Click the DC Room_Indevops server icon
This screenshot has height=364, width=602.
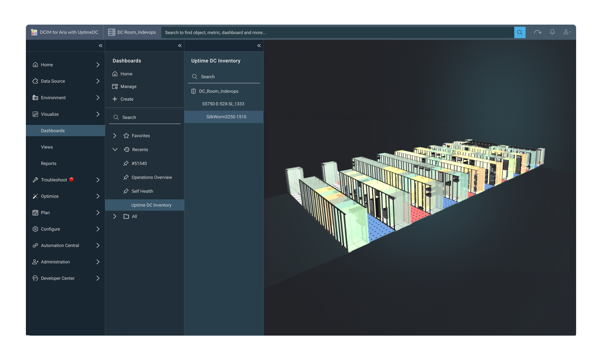[x=112, y=32]
